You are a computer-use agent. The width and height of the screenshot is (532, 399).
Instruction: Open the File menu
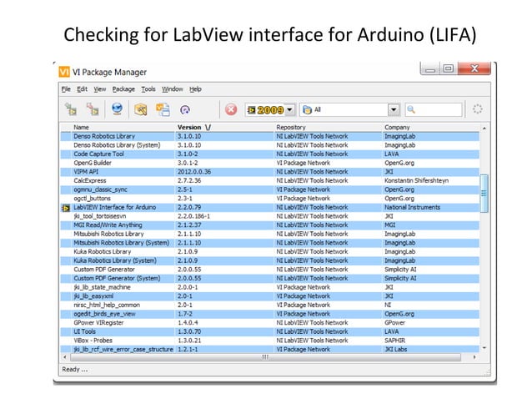coord(65,88)
